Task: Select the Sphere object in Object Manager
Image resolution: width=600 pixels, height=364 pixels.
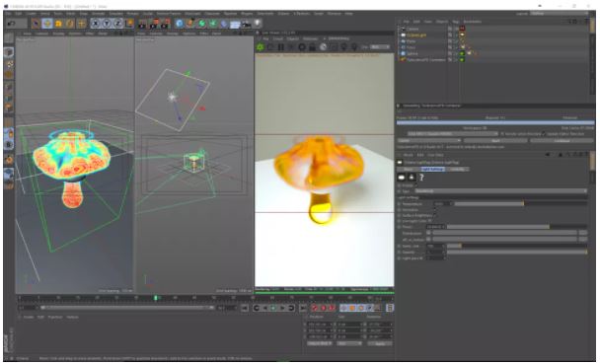Action: pos(412,53)
